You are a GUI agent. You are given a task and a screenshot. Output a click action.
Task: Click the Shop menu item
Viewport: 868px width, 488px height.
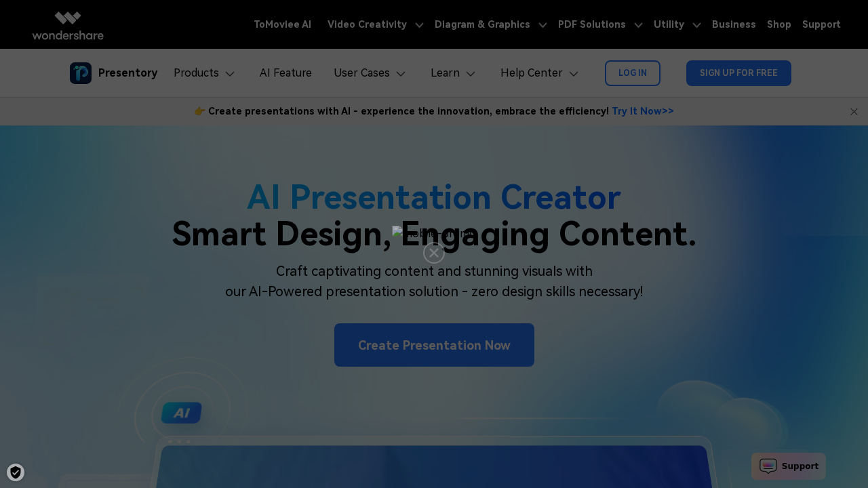778,24
